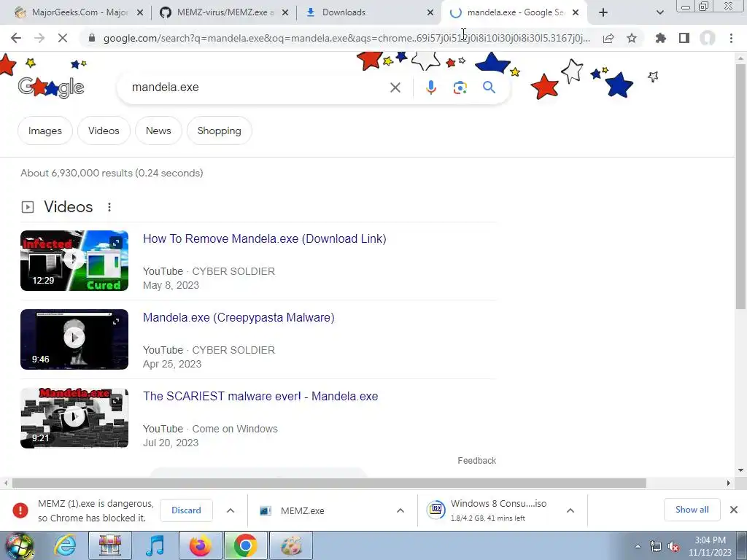Open the music note taskbar app
This screenshot has width=747, height=560.
(155, 546)
